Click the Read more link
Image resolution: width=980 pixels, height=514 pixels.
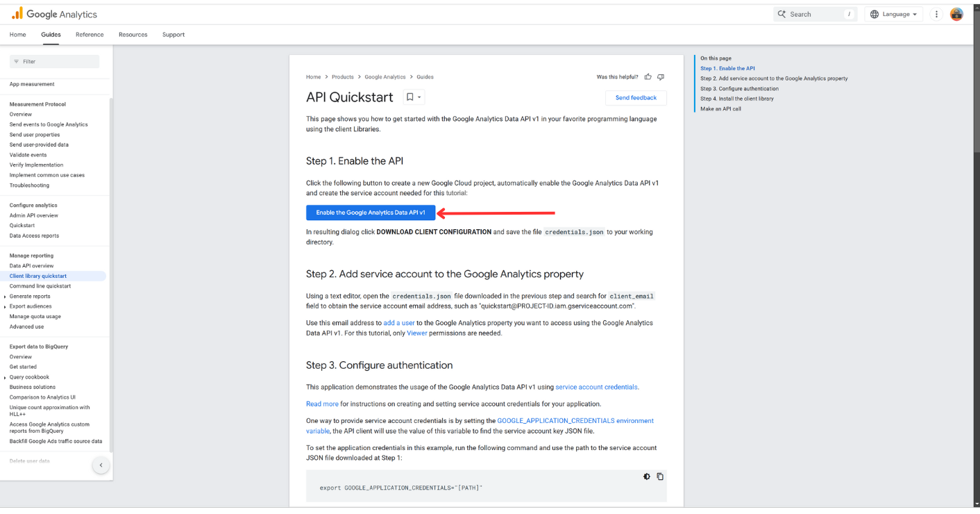323,404
